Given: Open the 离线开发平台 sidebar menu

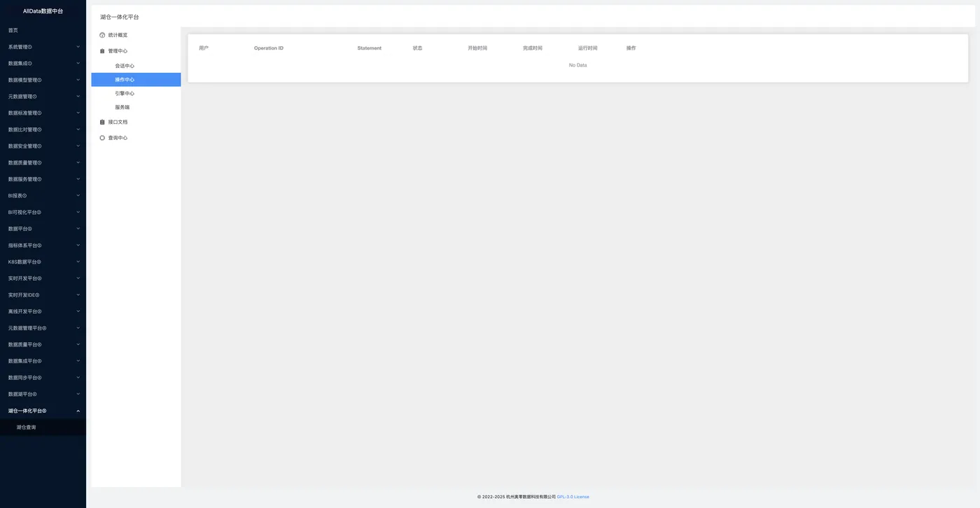Looking at the screenshot, I should [43, 311].
